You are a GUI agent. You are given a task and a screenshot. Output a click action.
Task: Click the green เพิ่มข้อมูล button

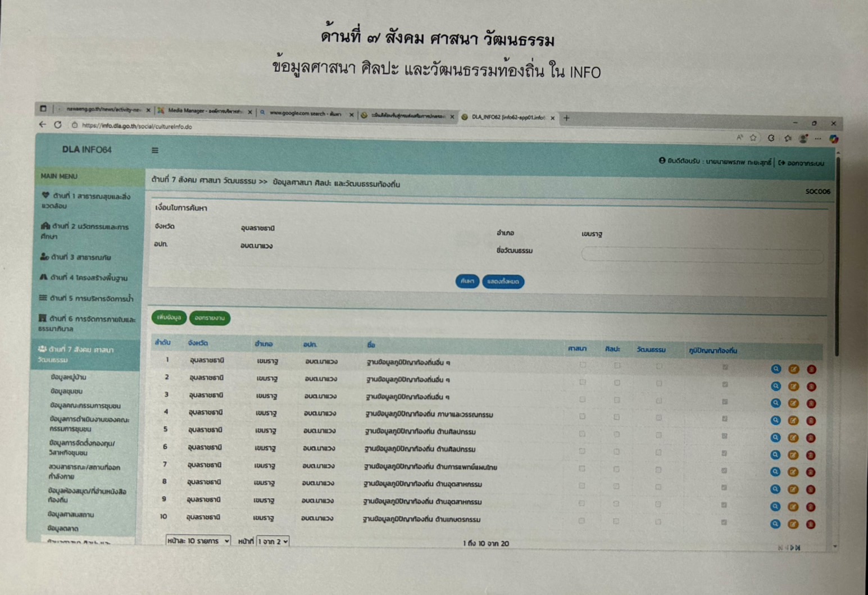(x=169, y=317)
